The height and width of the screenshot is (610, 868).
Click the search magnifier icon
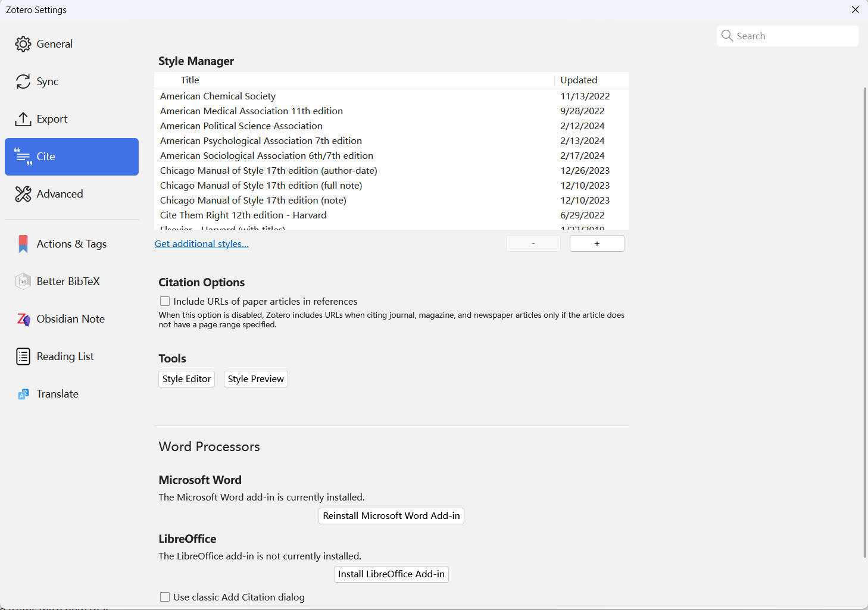point(727,36)
